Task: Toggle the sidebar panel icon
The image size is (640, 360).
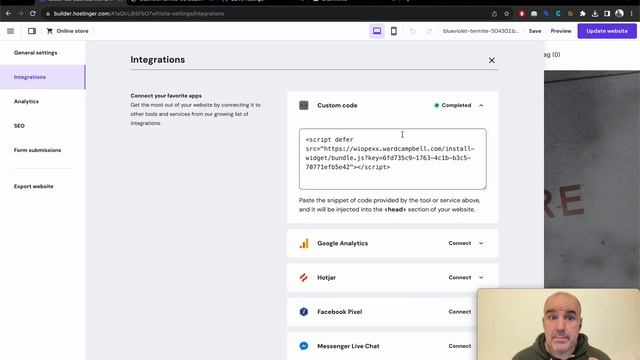Action: (32, 31)
